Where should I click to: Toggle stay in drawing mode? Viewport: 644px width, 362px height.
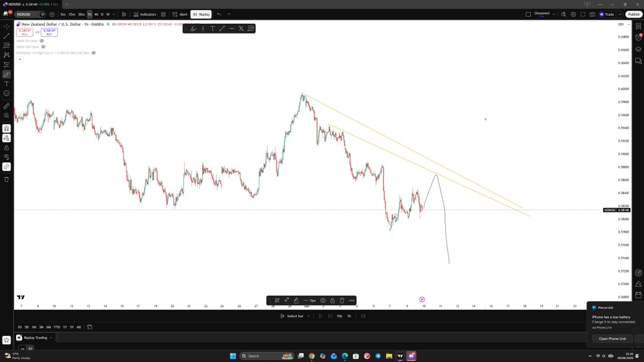click(6, 138)
